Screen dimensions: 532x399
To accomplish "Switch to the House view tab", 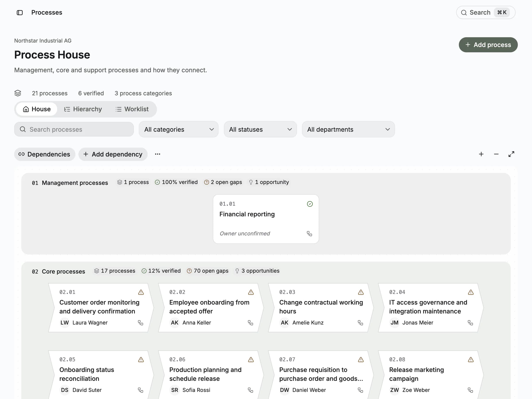I will tap(37, 109).
